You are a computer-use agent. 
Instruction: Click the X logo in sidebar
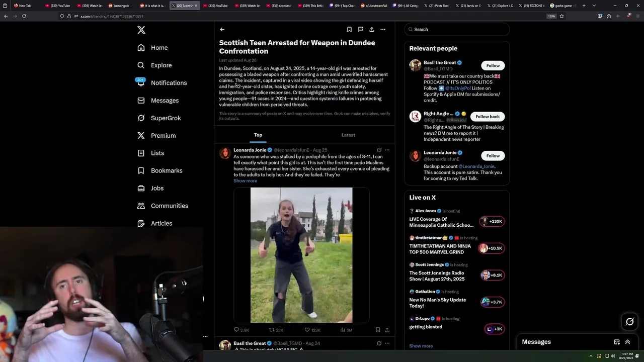pyautogui.click(x=141, y=30)
